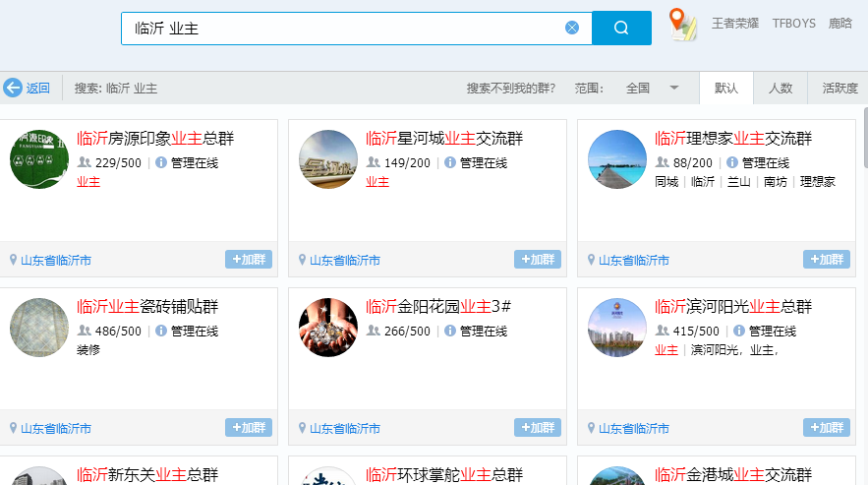The width and height of the screenshot is (868, 485).
Task: Switch to the 活跃度 sort tab
Action: pos(839,88)
